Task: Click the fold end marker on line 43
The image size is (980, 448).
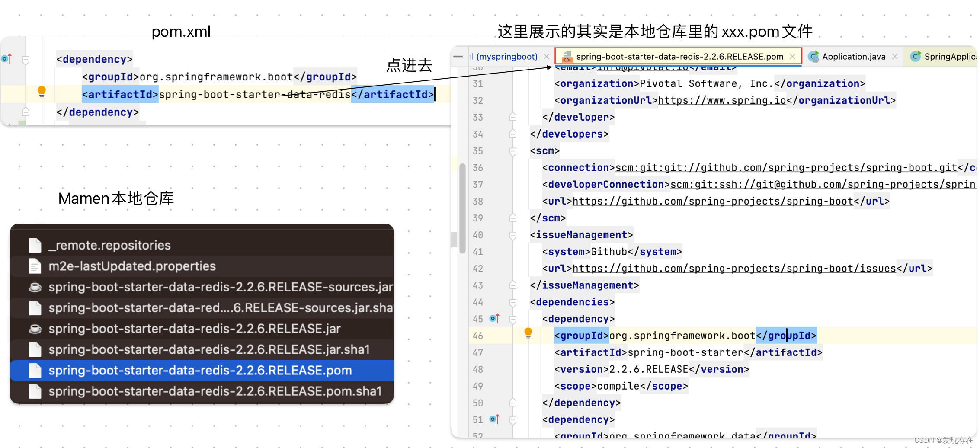Action: [513, 285]
